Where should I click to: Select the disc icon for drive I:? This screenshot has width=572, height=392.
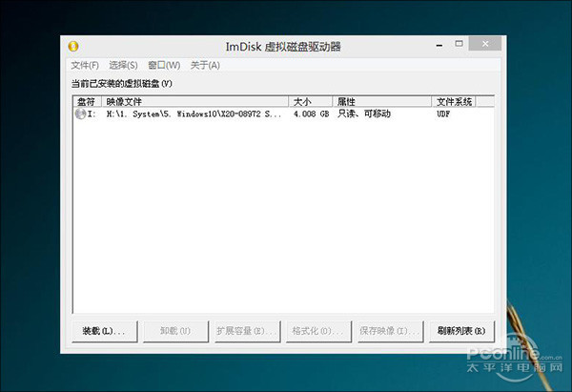[79, 113]
